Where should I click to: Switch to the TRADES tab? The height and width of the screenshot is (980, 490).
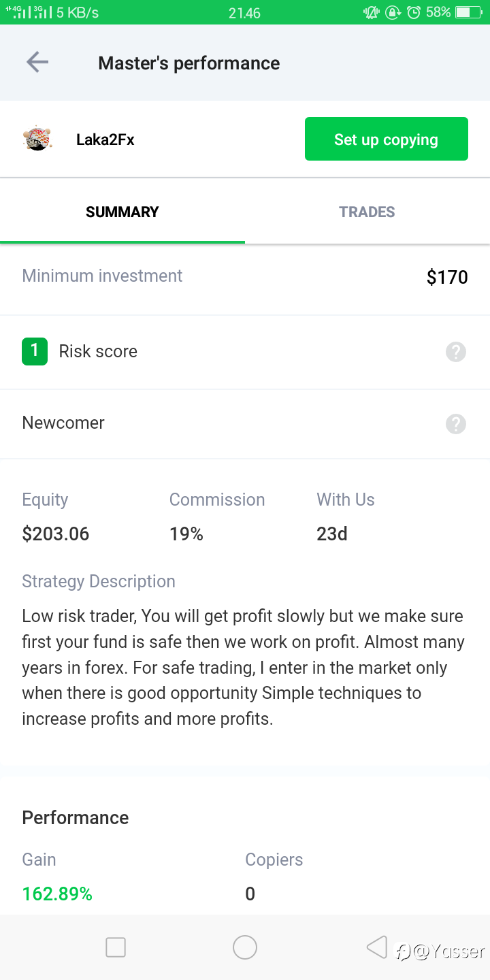click(367, 212)
